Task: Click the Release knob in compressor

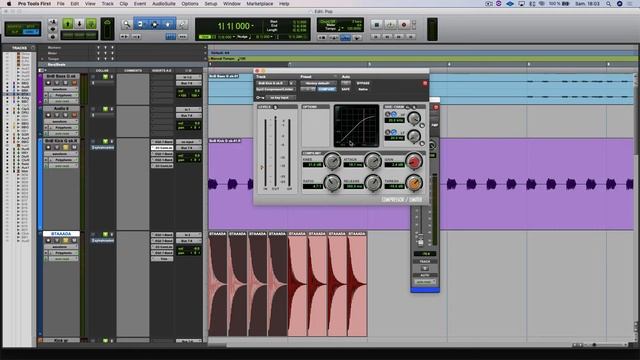Action: tap(373, 183)
